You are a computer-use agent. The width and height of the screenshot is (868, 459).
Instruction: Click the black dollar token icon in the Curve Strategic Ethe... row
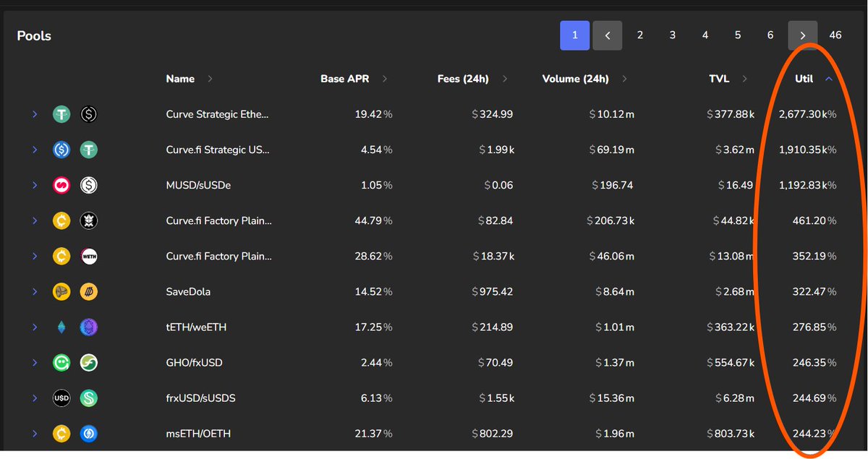point(89,114)
